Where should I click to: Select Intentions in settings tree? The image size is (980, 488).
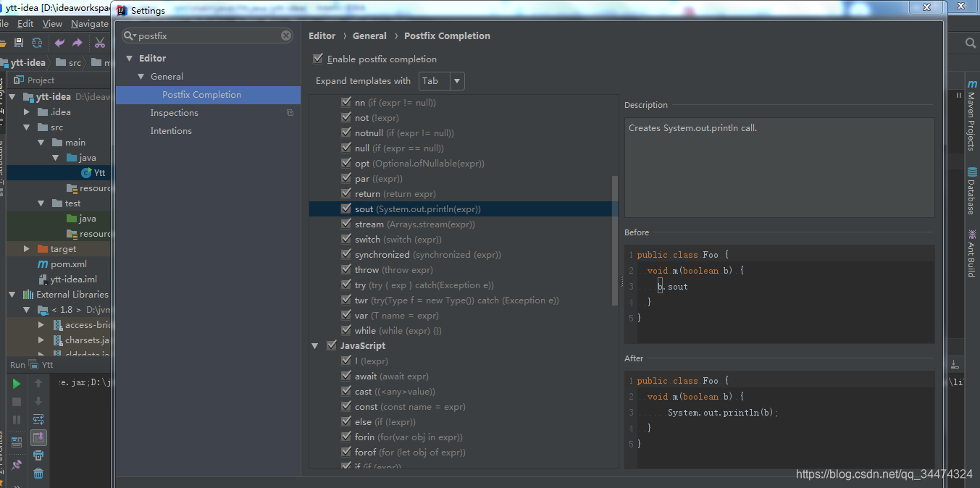click(x=171, y=131)
